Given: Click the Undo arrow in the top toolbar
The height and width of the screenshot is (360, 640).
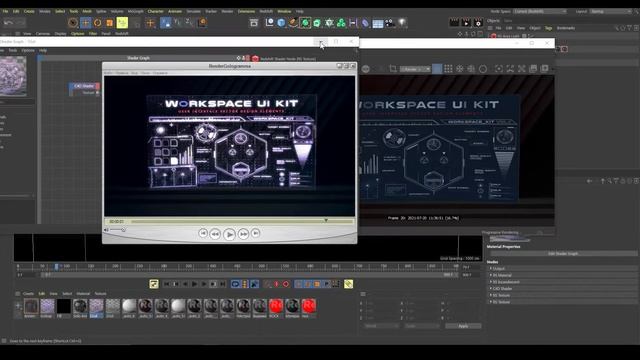Looking at the screenshot, I should click(x=9, y=23).
